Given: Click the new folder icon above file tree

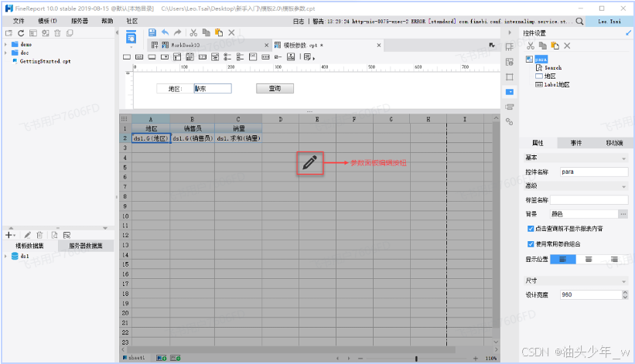Looking at the screenshot, I should (9, 33).
